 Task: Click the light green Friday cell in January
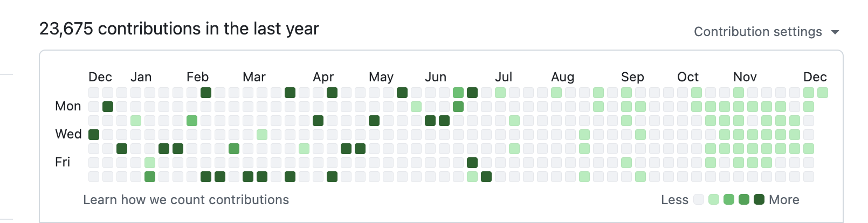[x=150, y=162]
